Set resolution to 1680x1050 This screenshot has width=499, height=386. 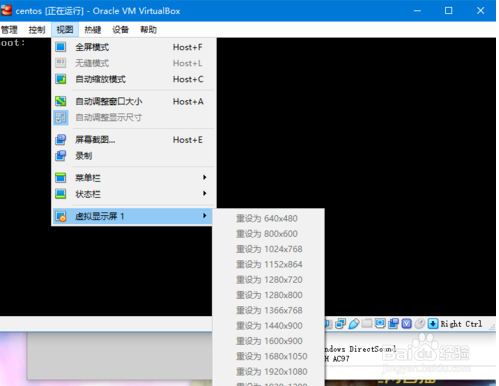coord(269,356)
